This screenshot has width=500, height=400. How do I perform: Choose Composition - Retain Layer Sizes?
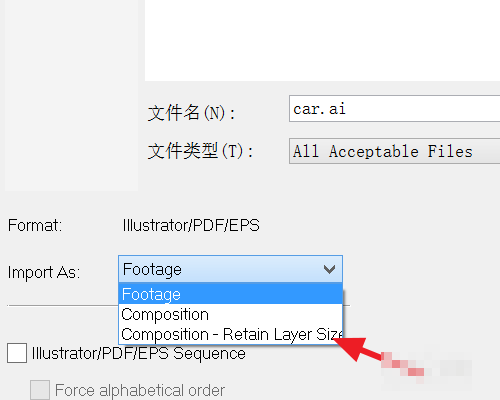click(x=230, y=334)
